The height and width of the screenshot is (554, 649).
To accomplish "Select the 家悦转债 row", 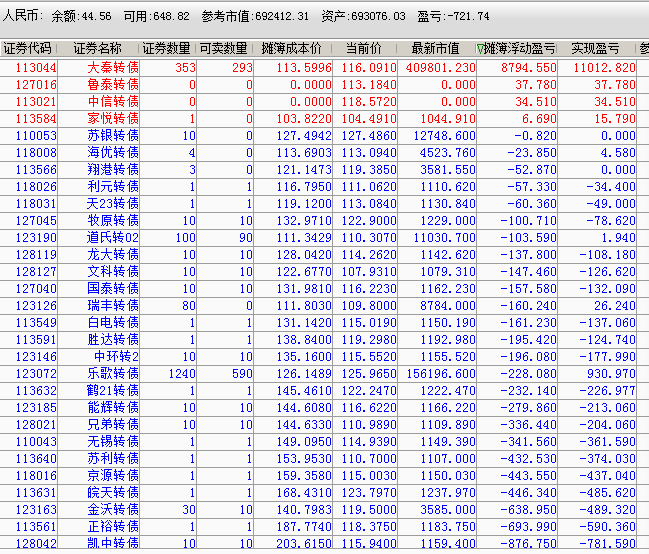I will [324, 118].
